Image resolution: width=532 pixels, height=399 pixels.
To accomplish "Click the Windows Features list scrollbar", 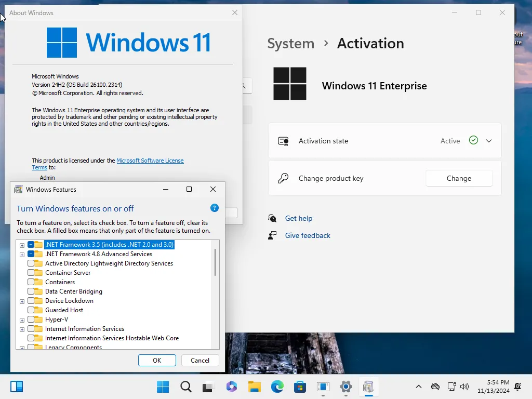I will pyautogui.click(x=215, y=262).
